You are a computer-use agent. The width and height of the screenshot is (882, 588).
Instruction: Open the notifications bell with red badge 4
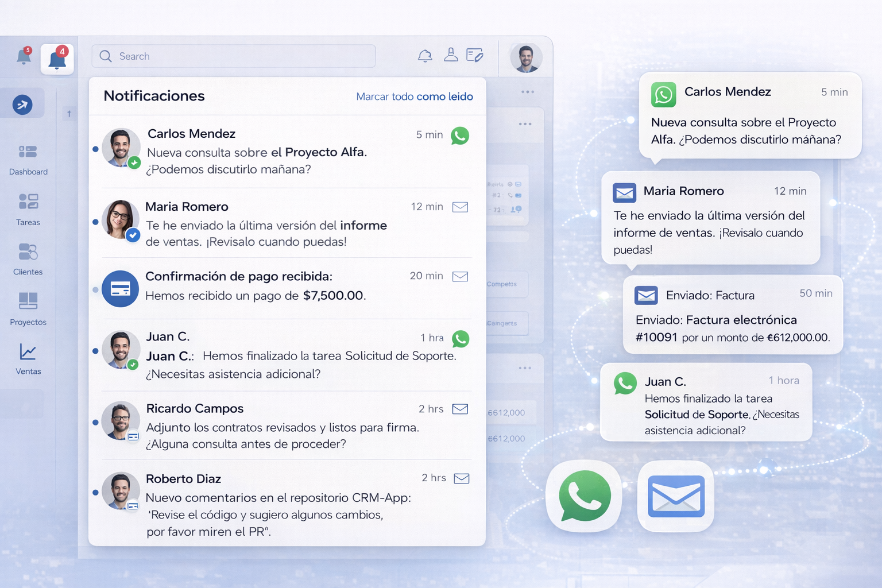[57, 58]
